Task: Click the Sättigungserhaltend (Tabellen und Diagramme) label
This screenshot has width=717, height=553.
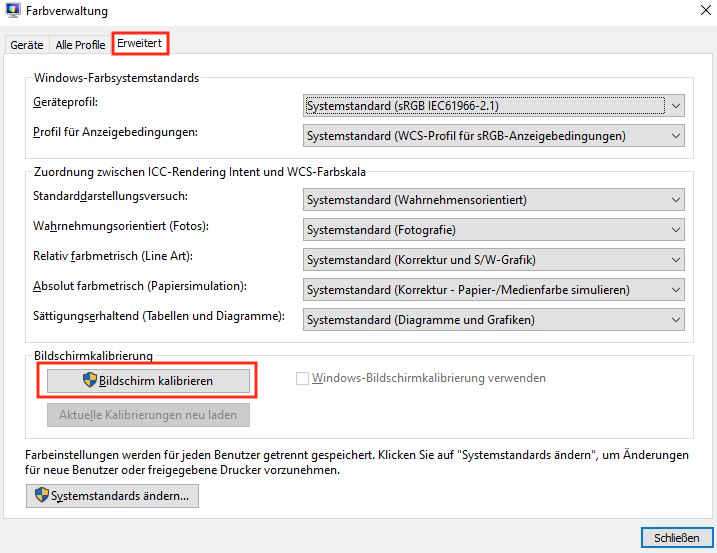Action: click(159, 316)
